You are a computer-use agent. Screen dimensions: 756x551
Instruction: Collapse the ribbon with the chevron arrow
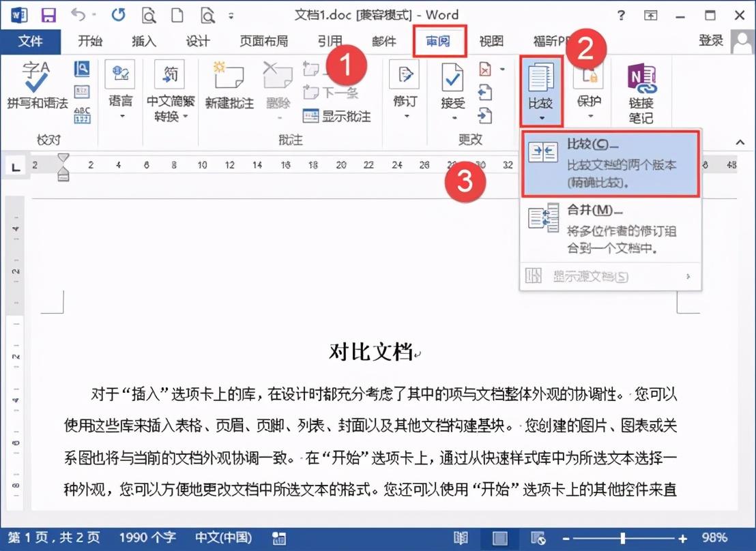[x=740, y=143]
